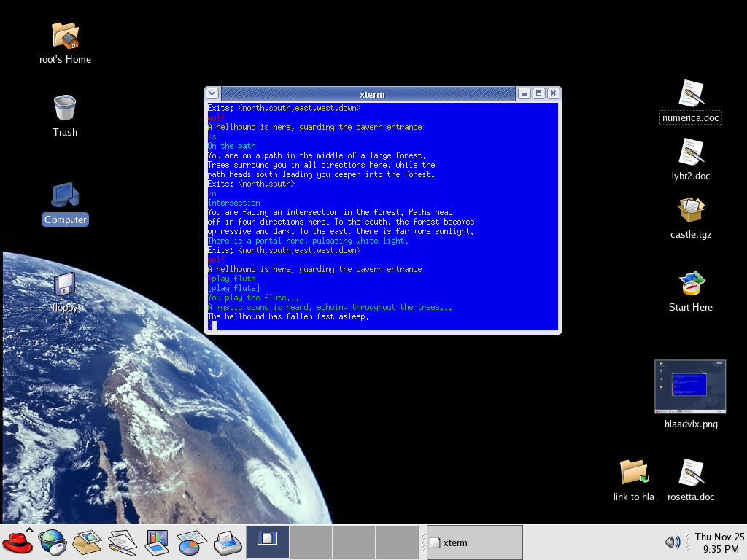Switch to the second workspace
Viewport: 747px width, 560px height.
[311, 542]
